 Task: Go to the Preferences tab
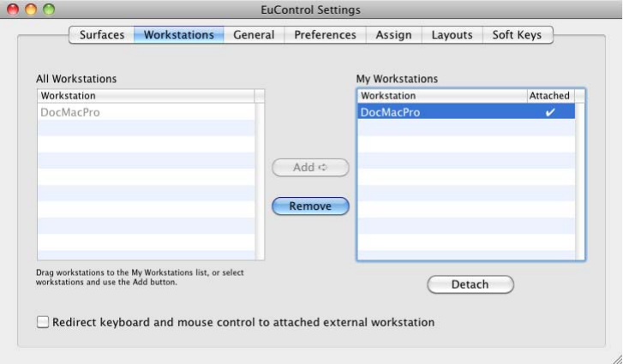point(325,35)
